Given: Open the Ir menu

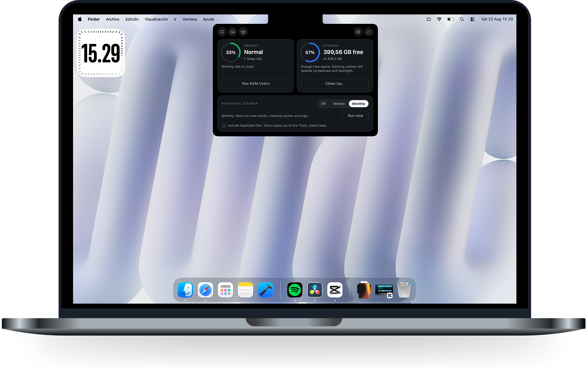Looking at the screenshot, I should pos(175,19).
